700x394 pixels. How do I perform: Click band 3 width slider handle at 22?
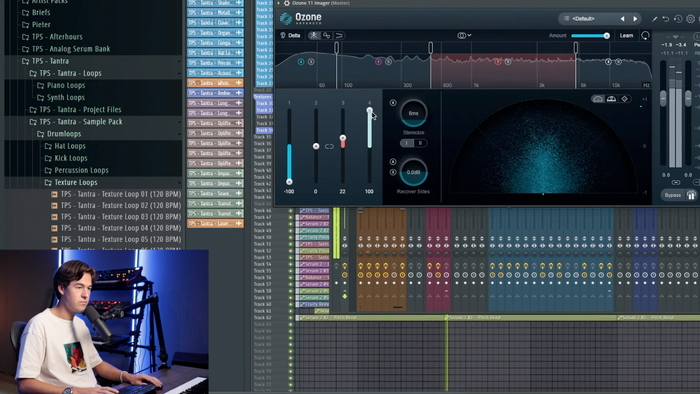(342, 138)
